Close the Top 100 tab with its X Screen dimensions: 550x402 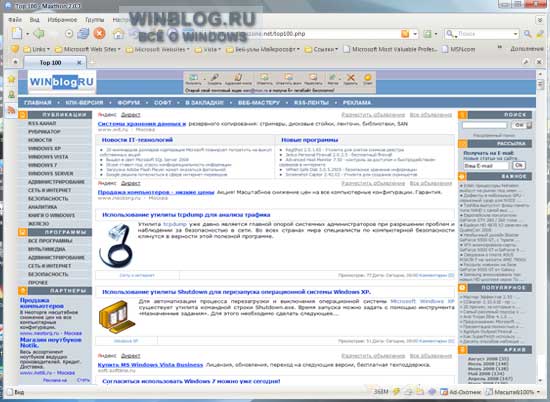[x=79, y=62]
